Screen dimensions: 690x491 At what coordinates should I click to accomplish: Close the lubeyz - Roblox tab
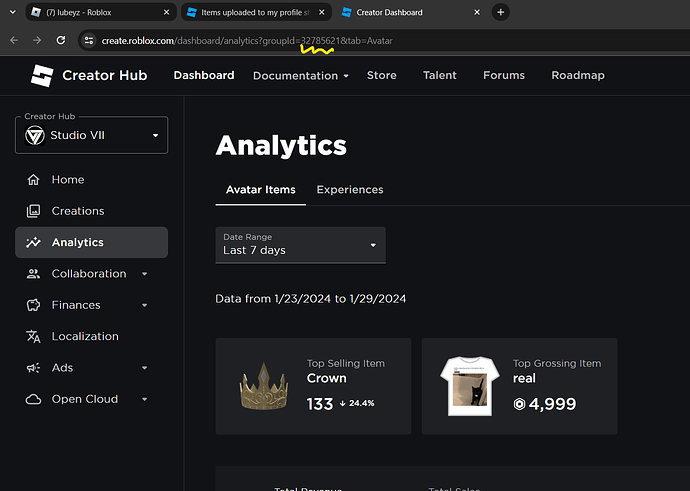tap(166, 12)
